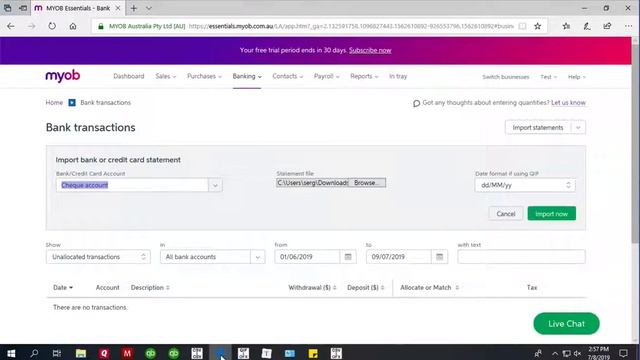Click the Subscribe now link
The image size is (640, 360).
click(x=370, y=50)
